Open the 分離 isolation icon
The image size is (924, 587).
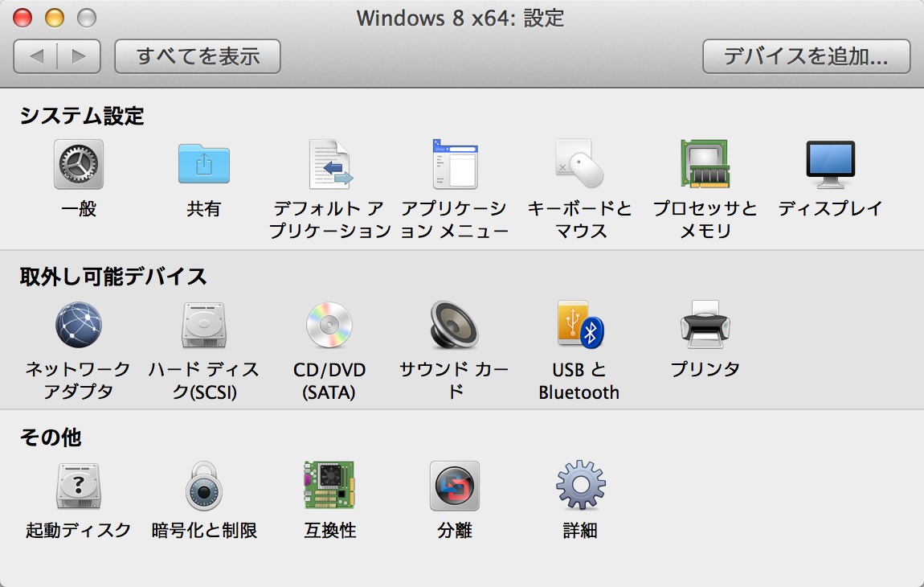pos(454,486)
